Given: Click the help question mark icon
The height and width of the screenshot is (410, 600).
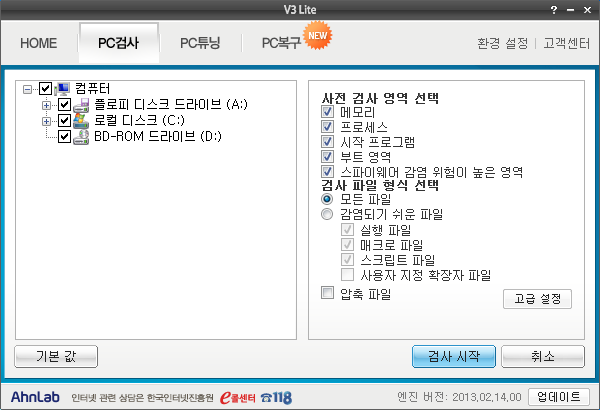Looking at the screenshot, I should [x=554, y=10].
